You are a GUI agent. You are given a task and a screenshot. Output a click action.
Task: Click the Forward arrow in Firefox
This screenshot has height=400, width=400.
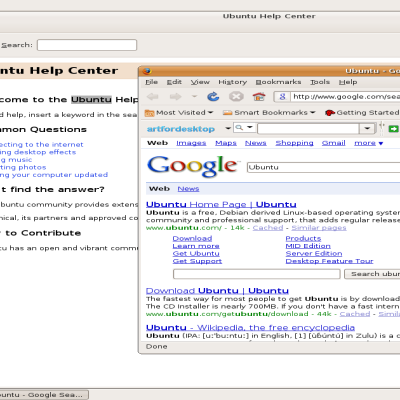click(x=175, y=97)
